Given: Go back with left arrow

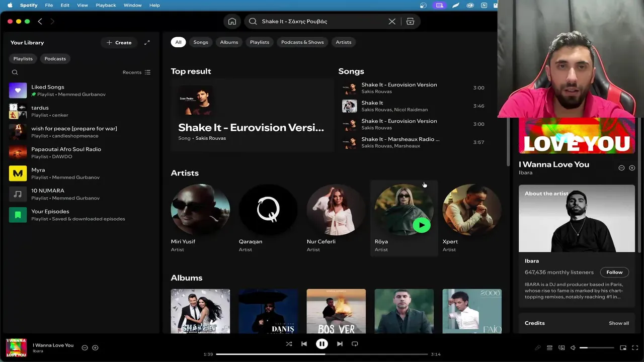Looking at the screenshot, I should pos(40,22).
